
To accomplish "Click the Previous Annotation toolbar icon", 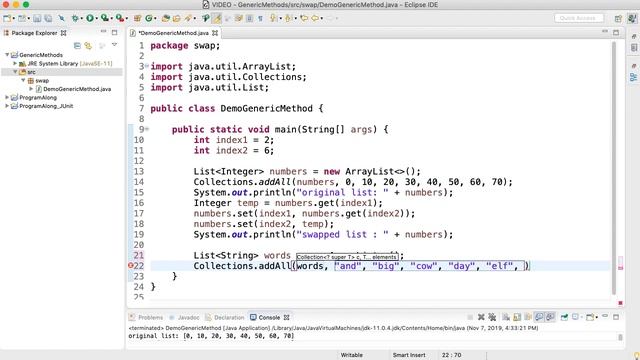I will [x=288, y=18].
